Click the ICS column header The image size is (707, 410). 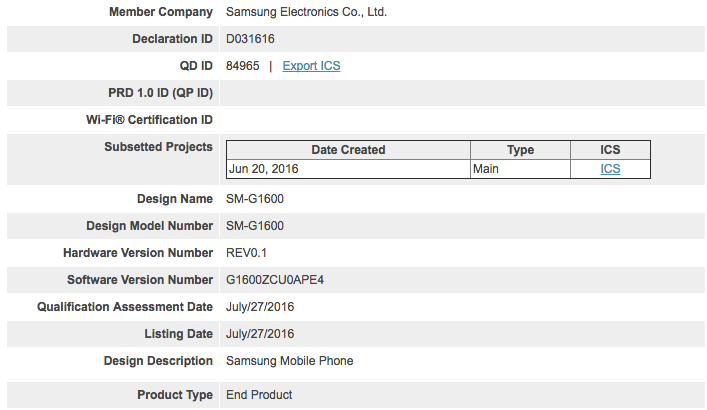610,150
